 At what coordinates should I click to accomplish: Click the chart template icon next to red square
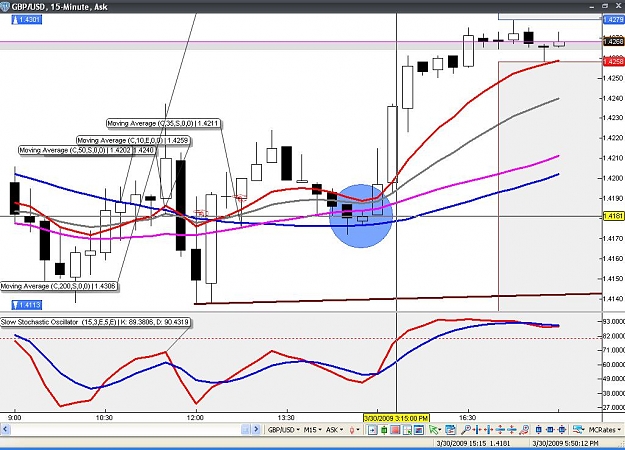[x=407, y=430]
